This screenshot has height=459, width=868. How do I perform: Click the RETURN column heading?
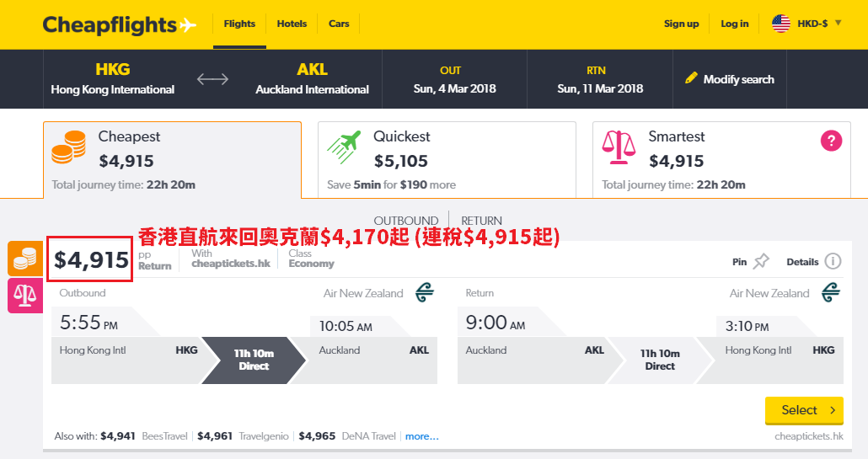point(481,221)
